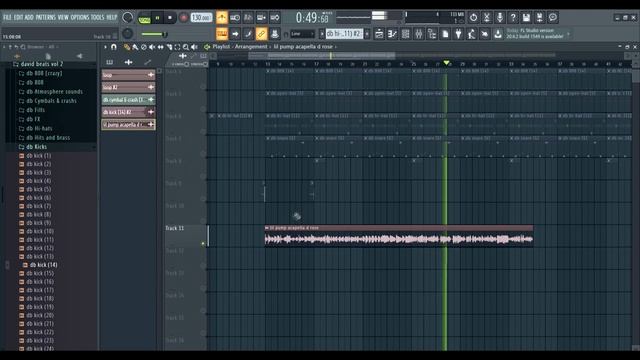Screen dimensions: 640x360
Task: Toggle the recording countdown button
Action: [248, 18]
